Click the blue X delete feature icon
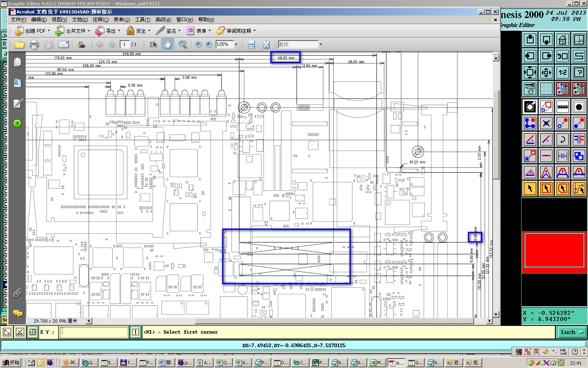Screen dimensions: 588x368 (x=546, y=123)
